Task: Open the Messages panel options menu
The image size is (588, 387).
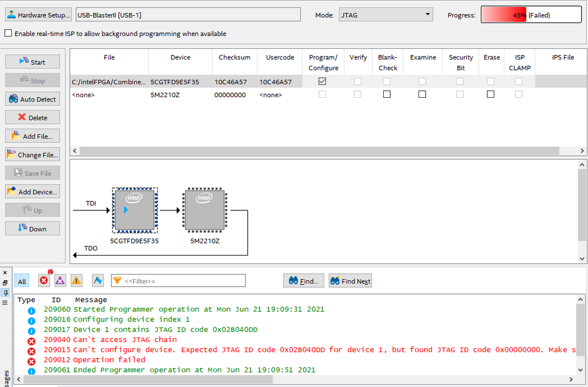Action: [5, 302]
